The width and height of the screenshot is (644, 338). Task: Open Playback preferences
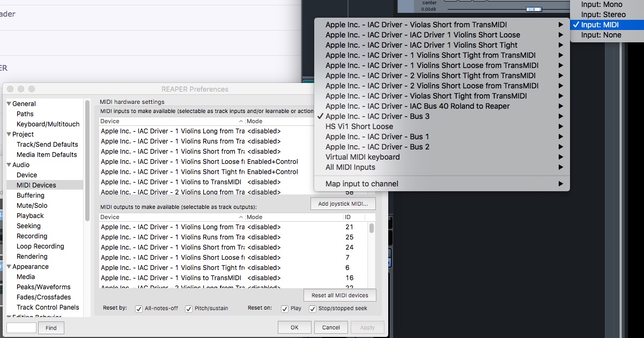(x=30, y=216)
